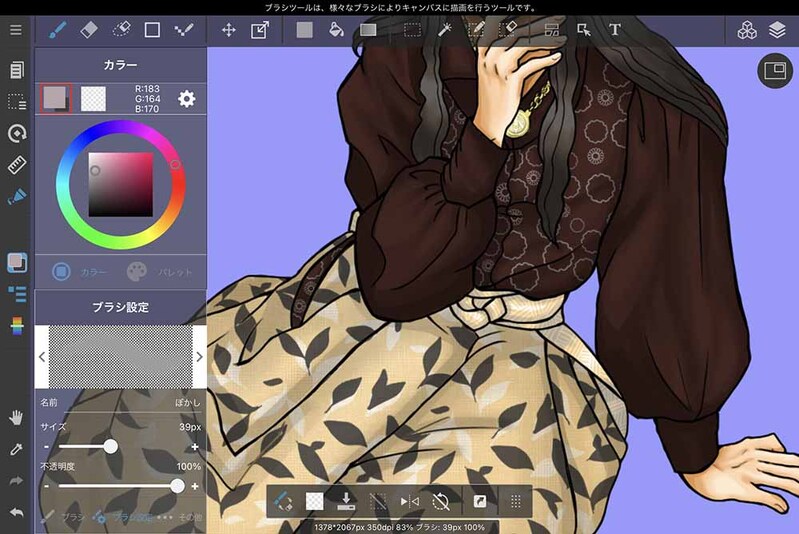Toggle the brush list sidebar icon
Image resolution: width=799 pixels, height=534 pixels.
click(17, 294)
